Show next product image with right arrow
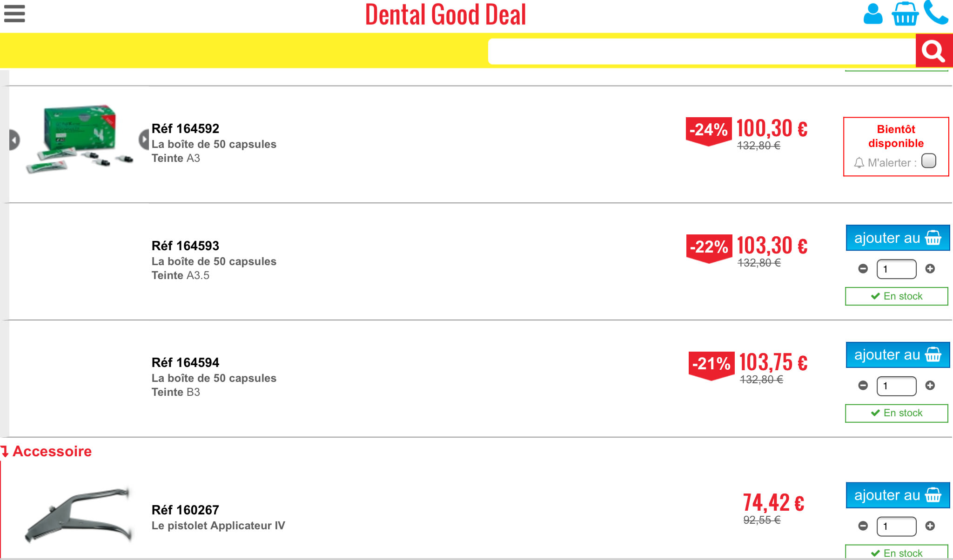This screenshot has width=953, height=560. pos(144,140)
